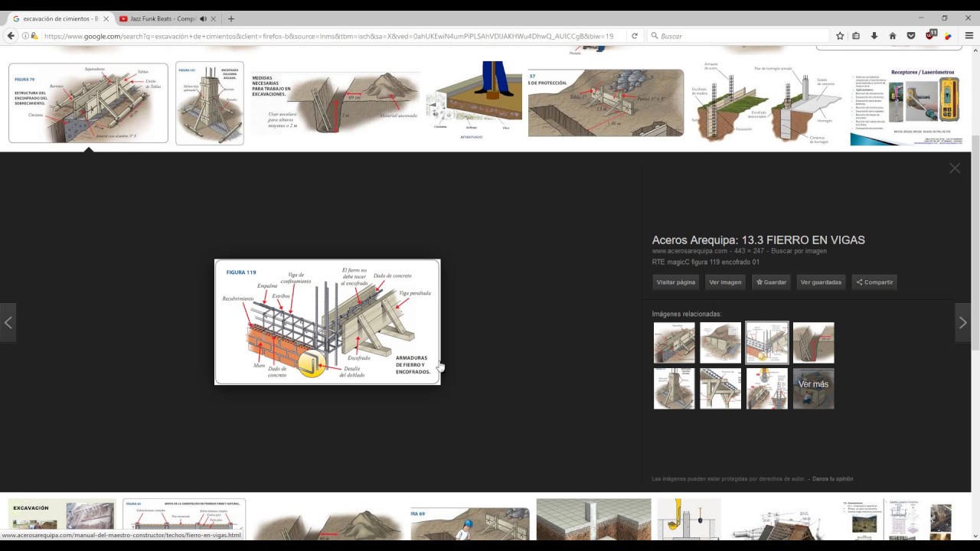
Task: Select the Figura 107 column thumbnail
Action: 210,103
